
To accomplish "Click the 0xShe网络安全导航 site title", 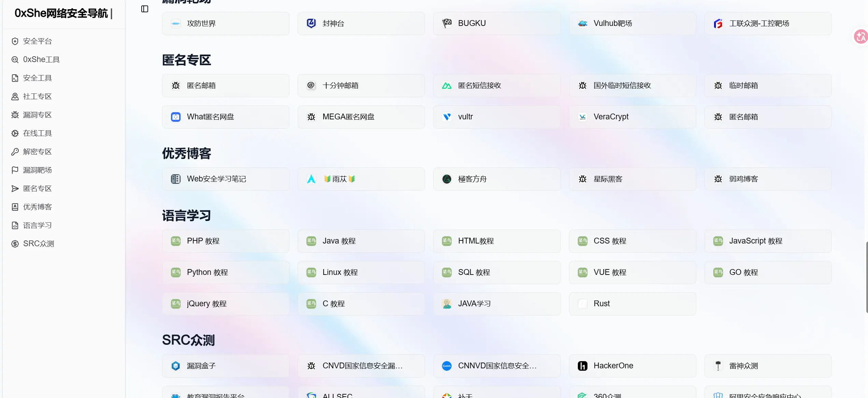I will pos(61,13).
